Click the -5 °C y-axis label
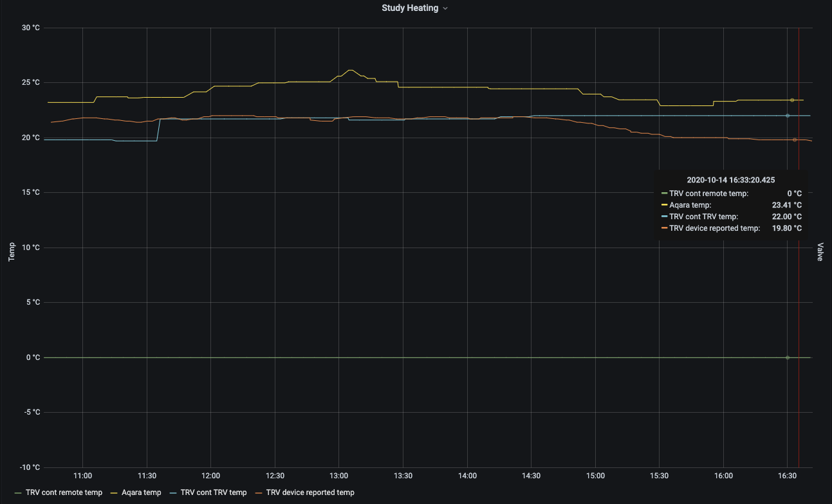Image resolution: width=832 pixels, height=504 pixels. [x=31, y=413]
